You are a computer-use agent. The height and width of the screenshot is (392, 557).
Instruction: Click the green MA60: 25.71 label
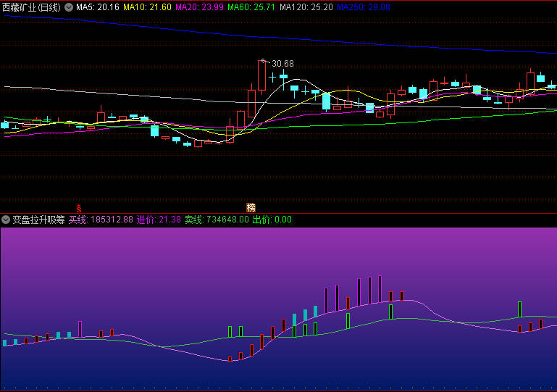251,7
